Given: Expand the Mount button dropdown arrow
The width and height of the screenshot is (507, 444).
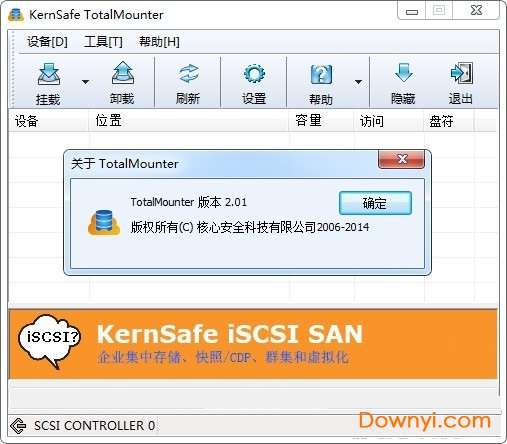Looking at the screenshot, I should [x=85, y=82].
